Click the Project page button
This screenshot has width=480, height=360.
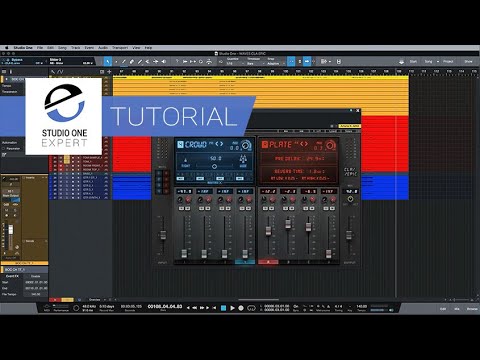click(x=448, y=61)
